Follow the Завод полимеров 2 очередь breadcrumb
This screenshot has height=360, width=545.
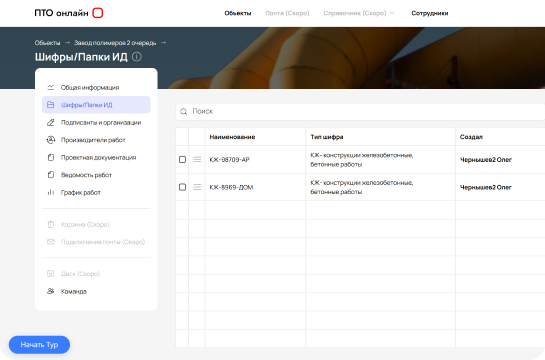click(x=115, y=43)
